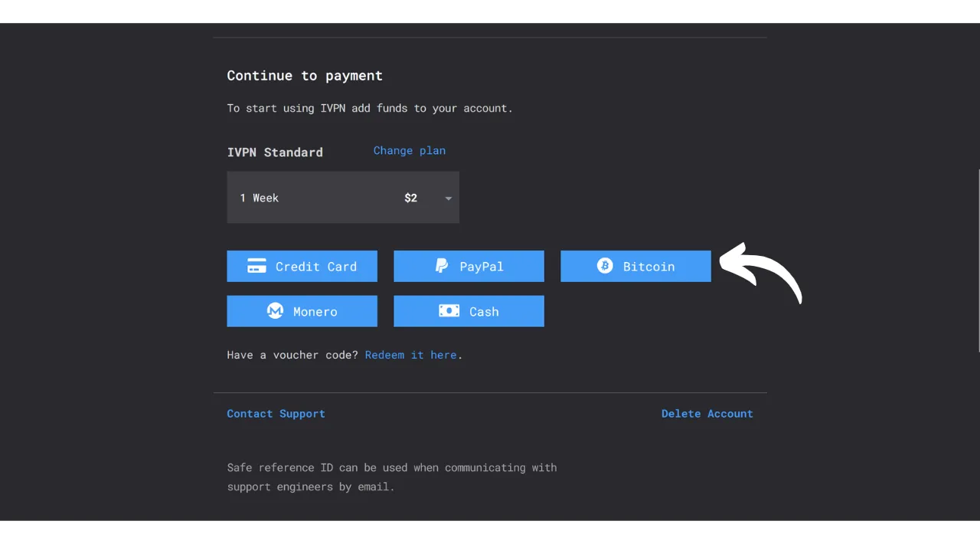The height and width of the screenshot is (544, 980).
Task: Click the IVPN Standard plan name
Action: point(275,152)
